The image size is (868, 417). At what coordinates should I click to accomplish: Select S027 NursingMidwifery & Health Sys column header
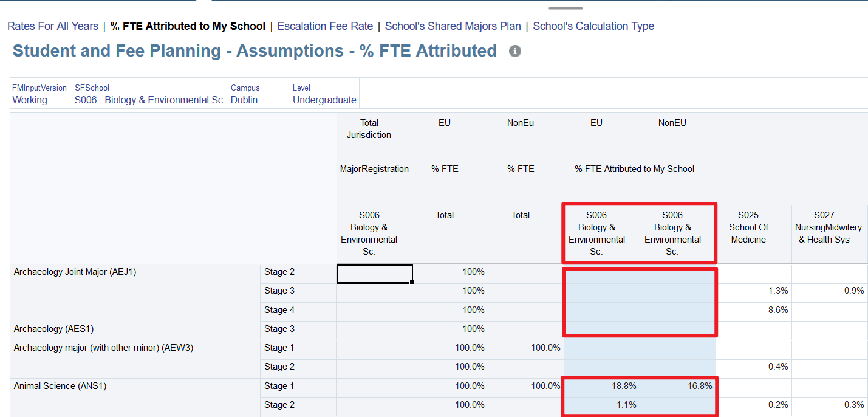[x=829, y=227]
